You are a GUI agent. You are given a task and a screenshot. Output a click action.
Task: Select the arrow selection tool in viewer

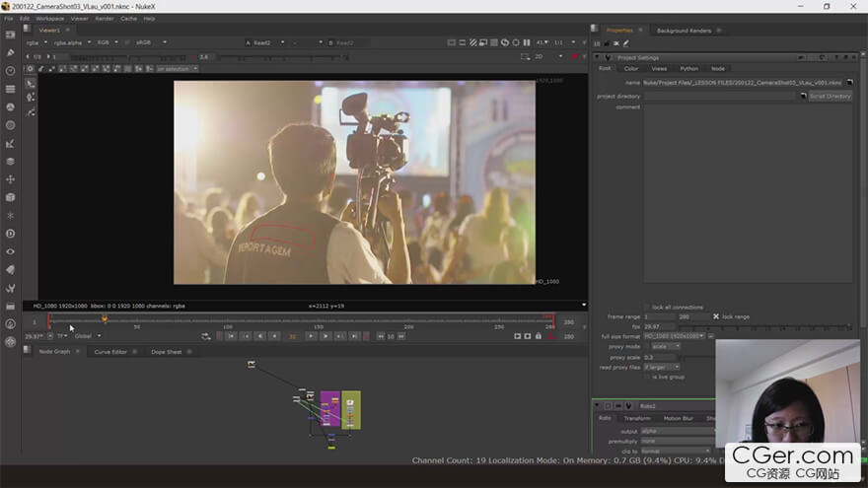[31, 83]
